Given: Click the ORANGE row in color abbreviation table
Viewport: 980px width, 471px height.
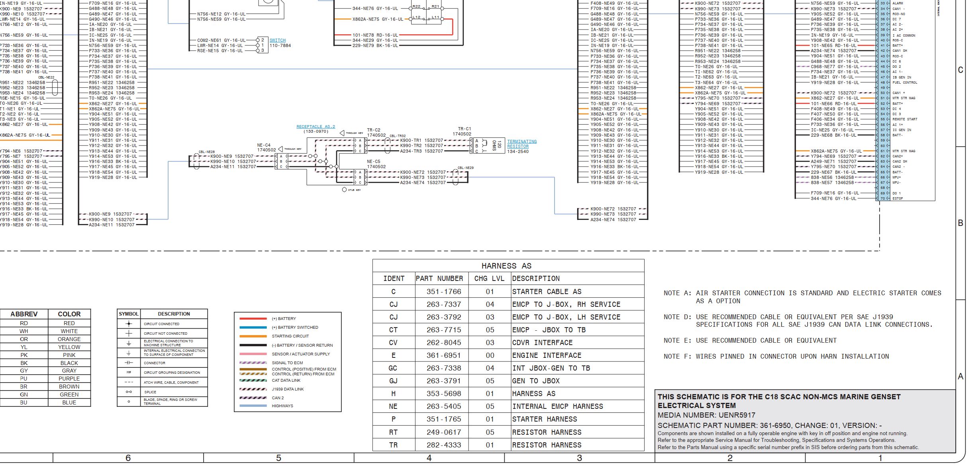Looking at the screenshot, I should 45,339.
